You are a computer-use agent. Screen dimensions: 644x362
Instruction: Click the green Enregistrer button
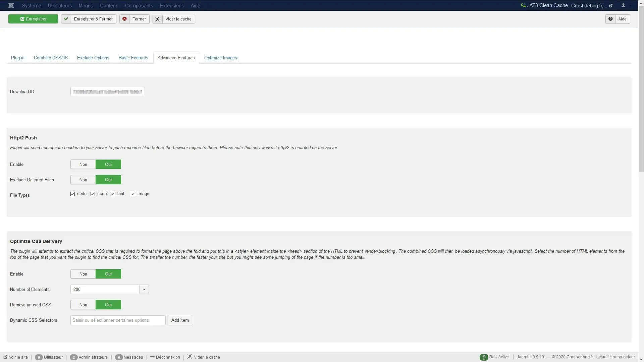click(x=33, y=19)
